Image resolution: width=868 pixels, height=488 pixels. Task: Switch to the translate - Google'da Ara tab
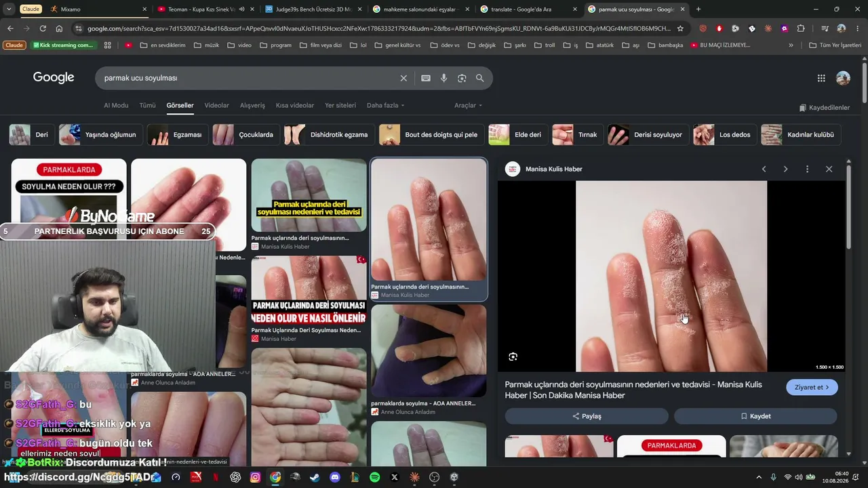tap(529, 9)
